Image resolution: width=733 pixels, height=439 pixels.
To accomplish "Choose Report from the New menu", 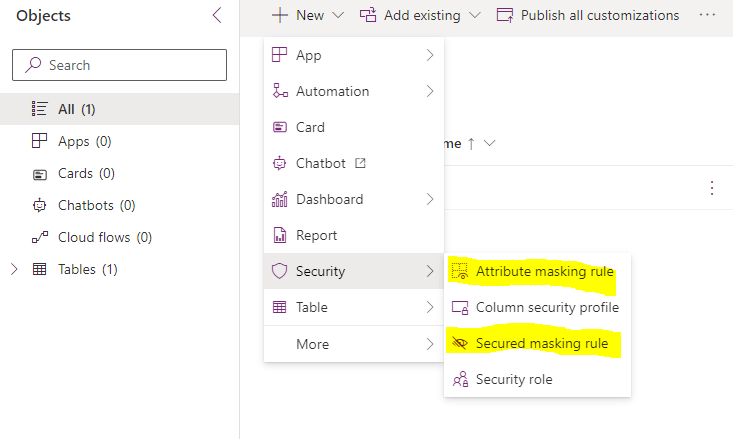I will click(316, 235).
